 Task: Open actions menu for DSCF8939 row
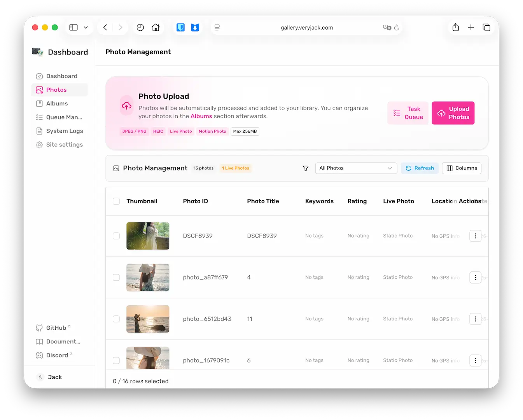[x=475, y=236]
